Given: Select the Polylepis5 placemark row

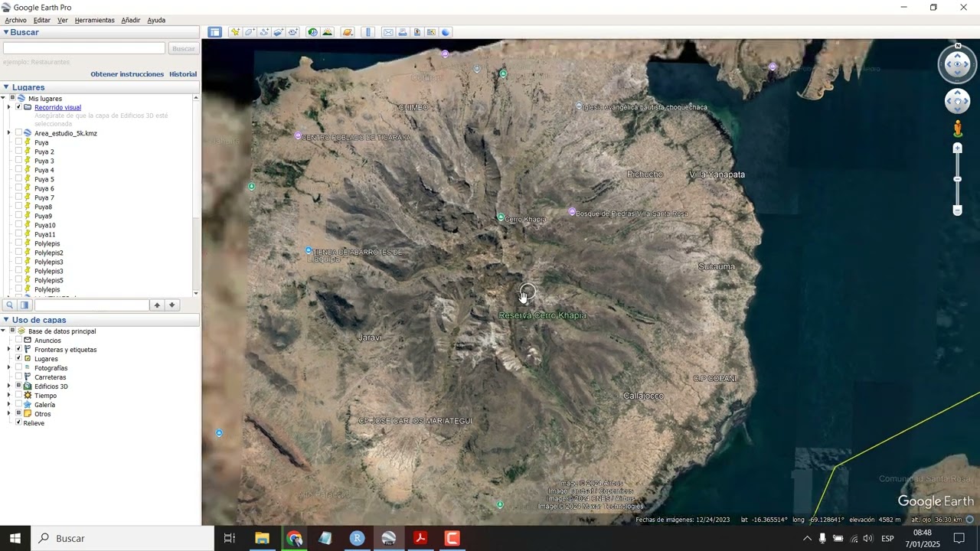Looking at the screenshot, I should click(x=48, y=280).
